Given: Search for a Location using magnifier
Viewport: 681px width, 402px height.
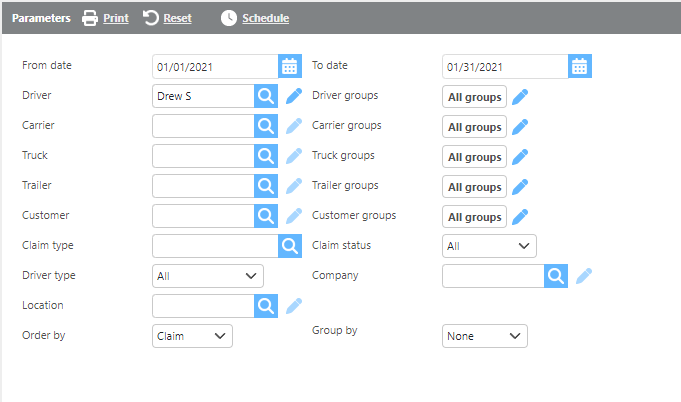Looking at the screenshot, I should click(266, 306).
